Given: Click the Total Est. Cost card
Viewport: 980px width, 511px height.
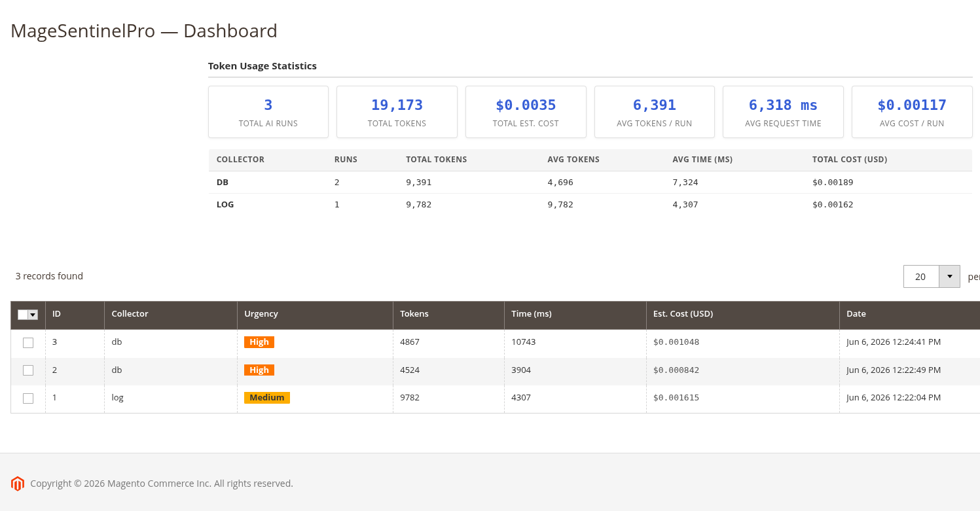Looking at the screenshot, I should point(526,112).
